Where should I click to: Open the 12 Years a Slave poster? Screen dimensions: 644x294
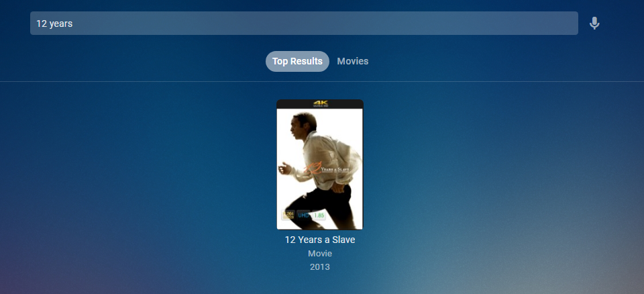[x=320, y=164]
